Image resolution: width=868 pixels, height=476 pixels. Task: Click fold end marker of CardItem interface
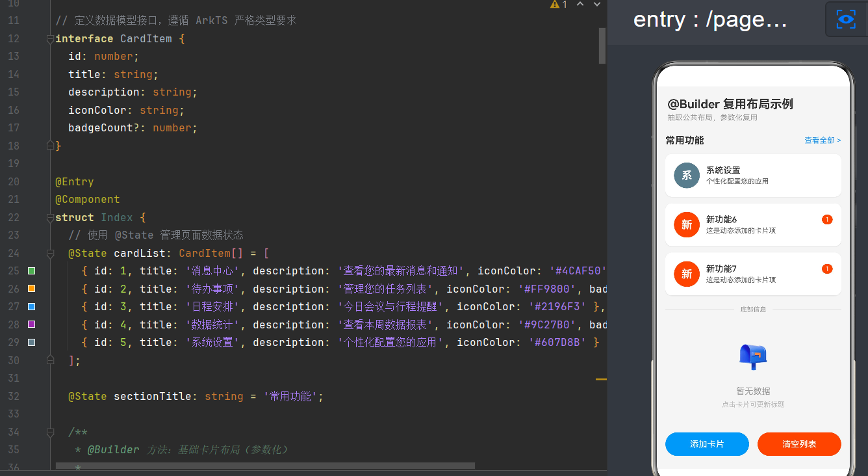[50, 146]
